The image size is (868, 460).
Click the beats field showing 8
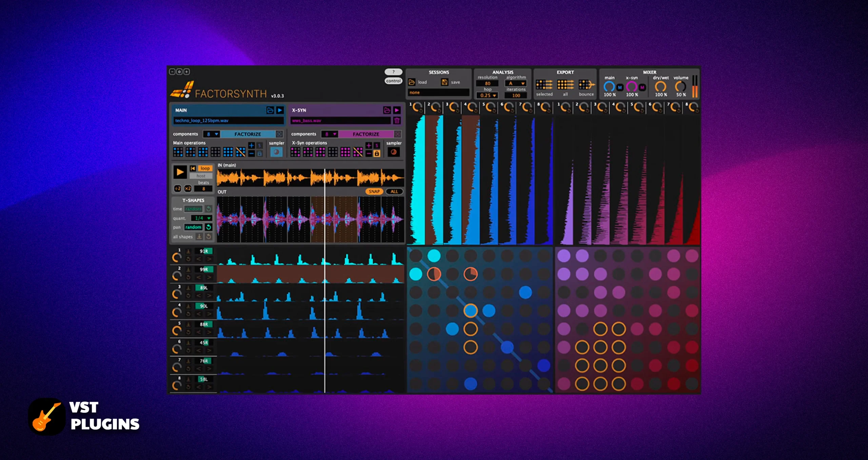203,189
